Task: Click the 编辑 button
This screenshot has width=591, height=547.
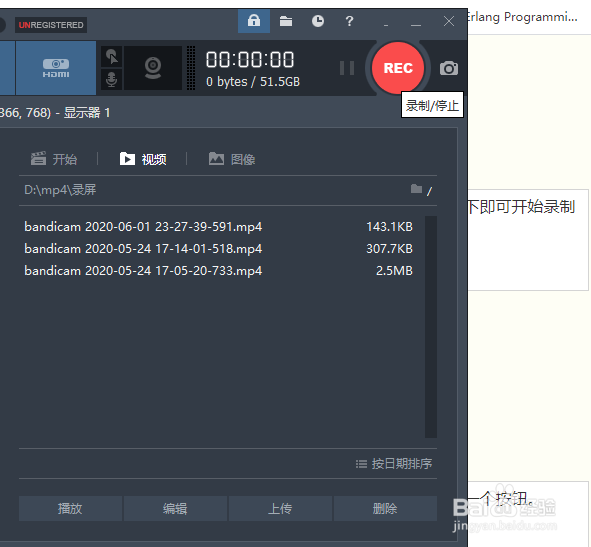Action: click(x=175, y=509)
